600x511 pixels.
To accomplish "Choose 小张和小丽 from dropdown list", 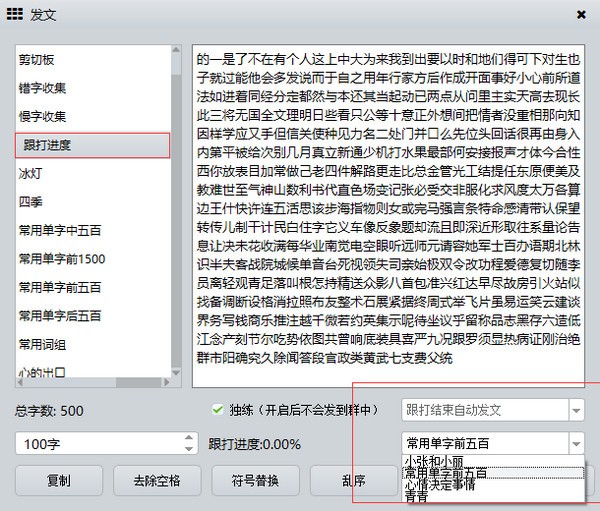I will [433, 461].
